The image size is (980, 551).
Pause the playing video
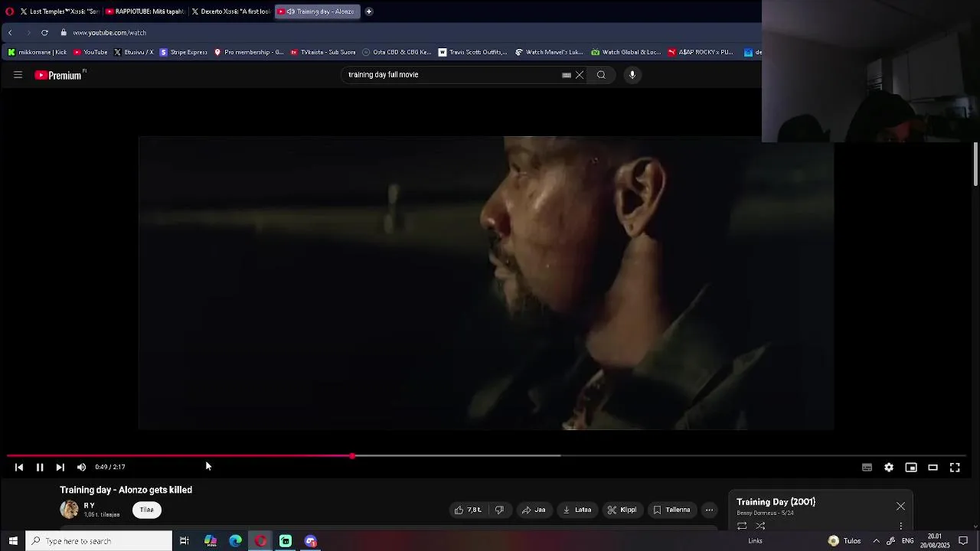pos(40,467)
